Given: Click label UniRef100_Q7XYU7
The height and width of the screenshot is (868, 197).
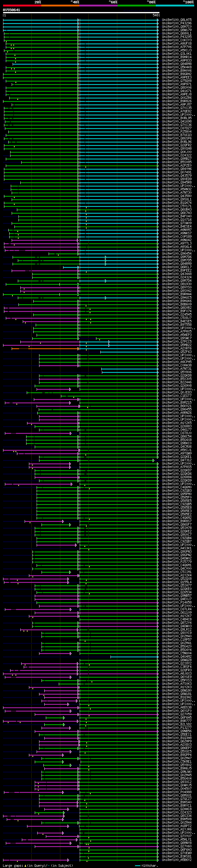Looking at the screenshot, I should pos(177,836).
